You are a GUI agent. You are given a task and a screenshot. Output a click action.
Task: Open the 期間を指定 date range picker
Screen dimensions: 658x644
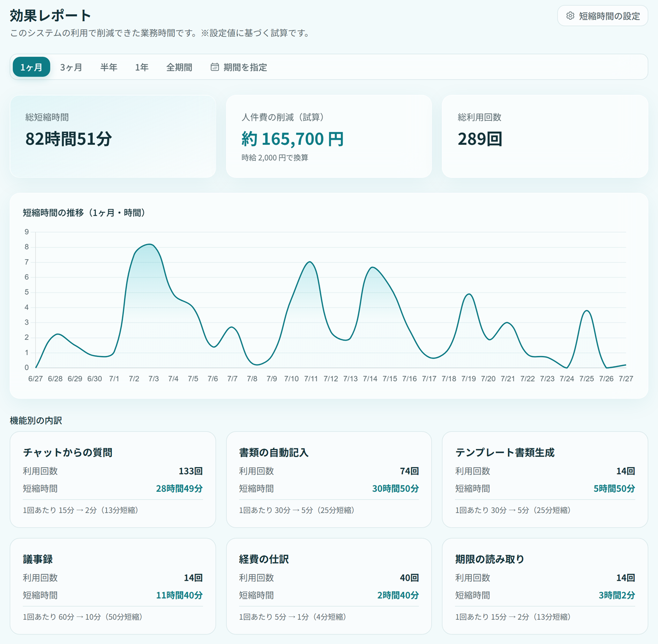(239, 67)
